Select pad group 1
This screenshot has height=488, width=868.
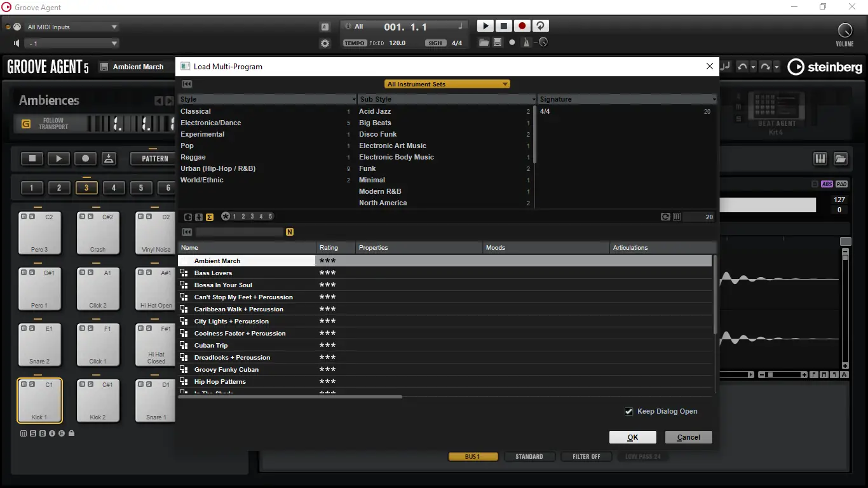[32, 187]
